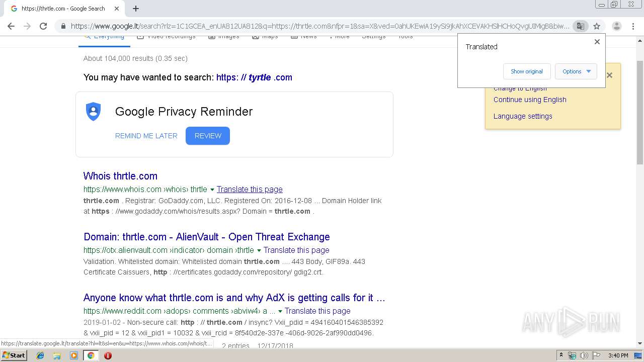Open the Whois thrtle.com result
Viewport: 644px width, 362px height.
[x=120, y=176]
